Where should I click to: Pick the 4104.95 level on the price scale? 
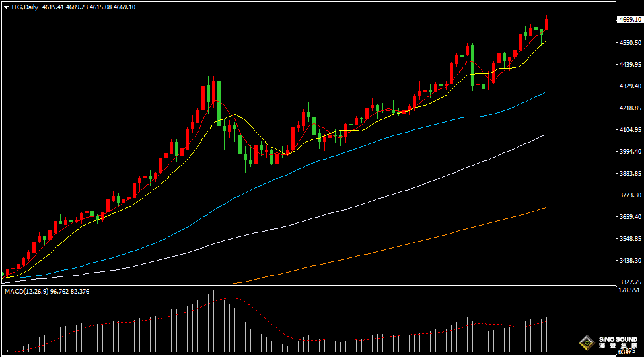tap(628, 130)
